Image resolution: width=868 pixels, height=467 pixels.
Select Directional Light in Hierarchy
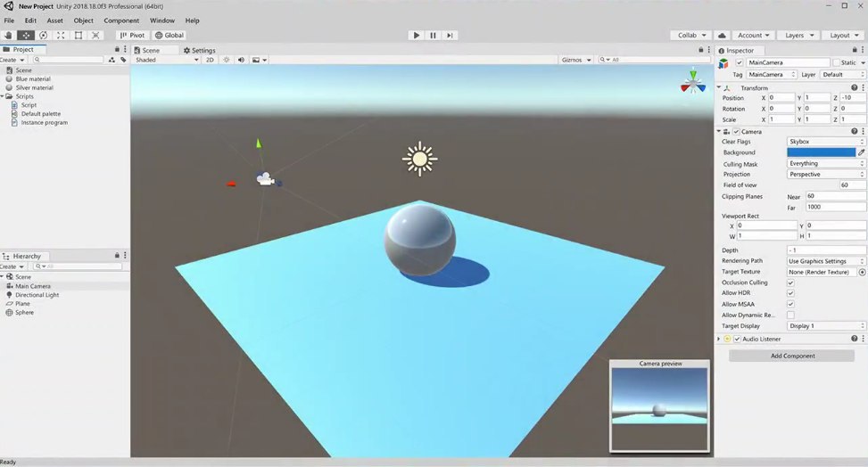(37, 295)
